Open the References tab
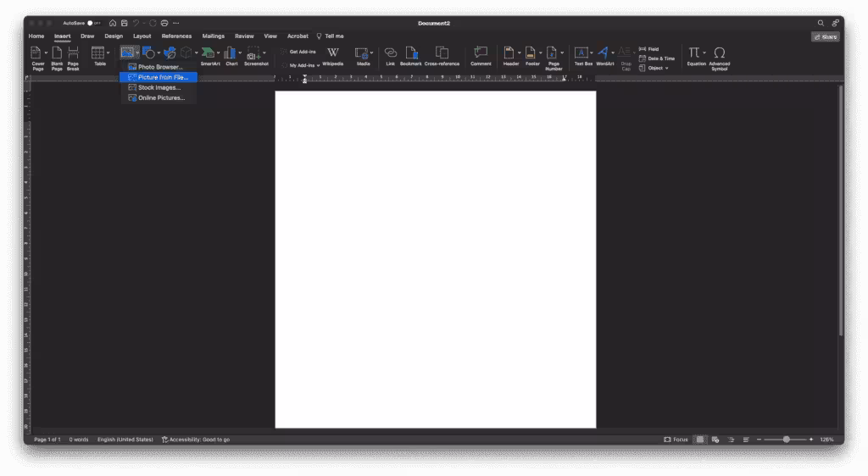868x476 pixels. pos(176,36)
